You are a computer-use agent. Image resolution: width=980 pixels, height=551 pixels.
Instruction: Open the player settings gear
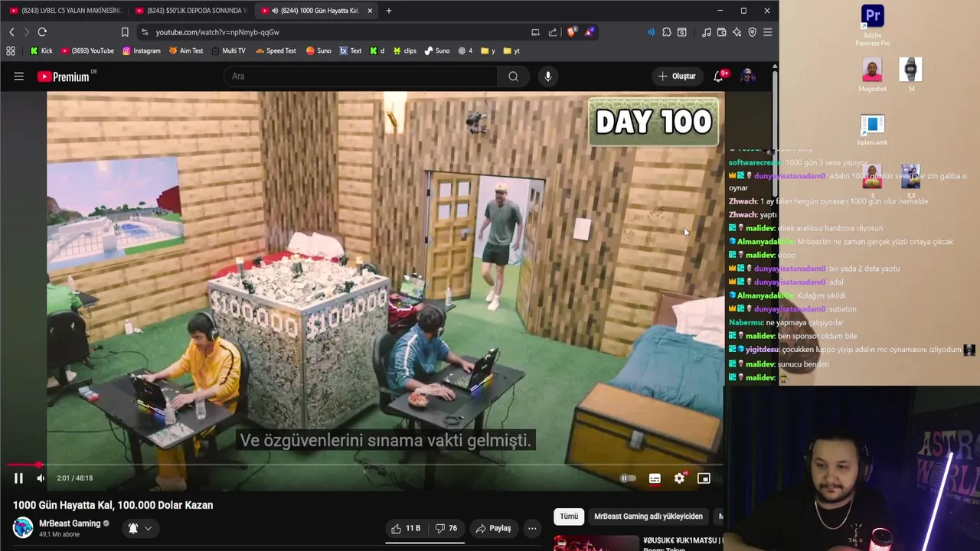(679, 478)
